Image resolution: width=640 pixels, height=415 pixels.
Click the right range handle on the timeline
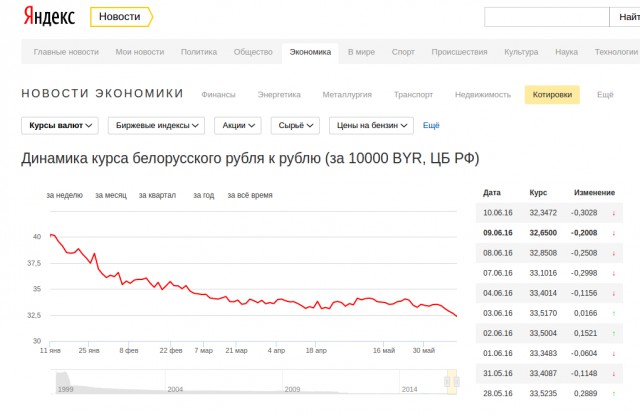click(457, 382)
